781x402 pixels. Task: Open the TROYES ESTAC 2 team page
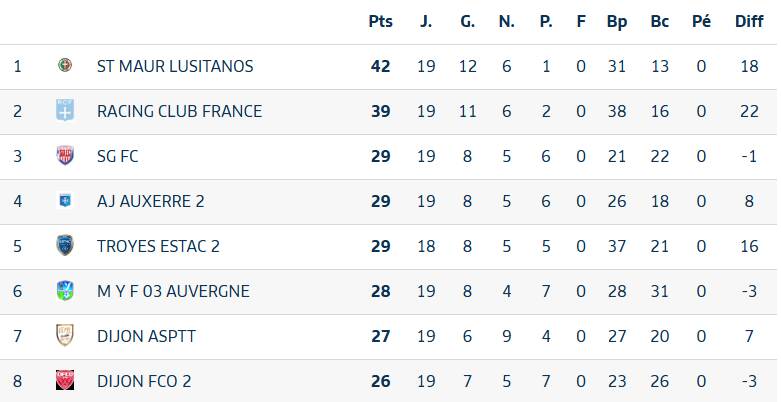158,246
